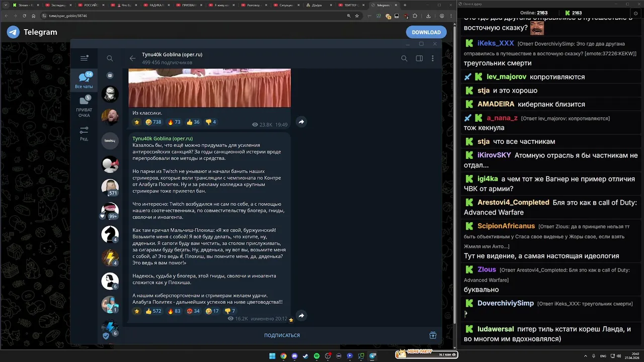
Task: Click star reaction under Из классики post
Action: (x=136, y=122)
